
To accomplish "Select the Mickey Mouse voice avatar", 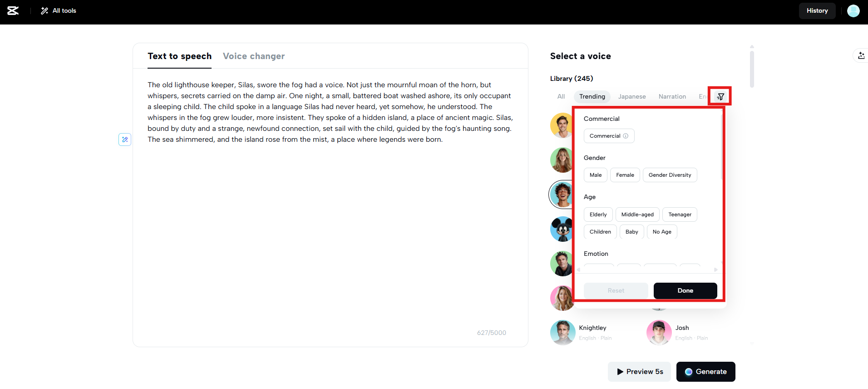I will coord(562,229).
